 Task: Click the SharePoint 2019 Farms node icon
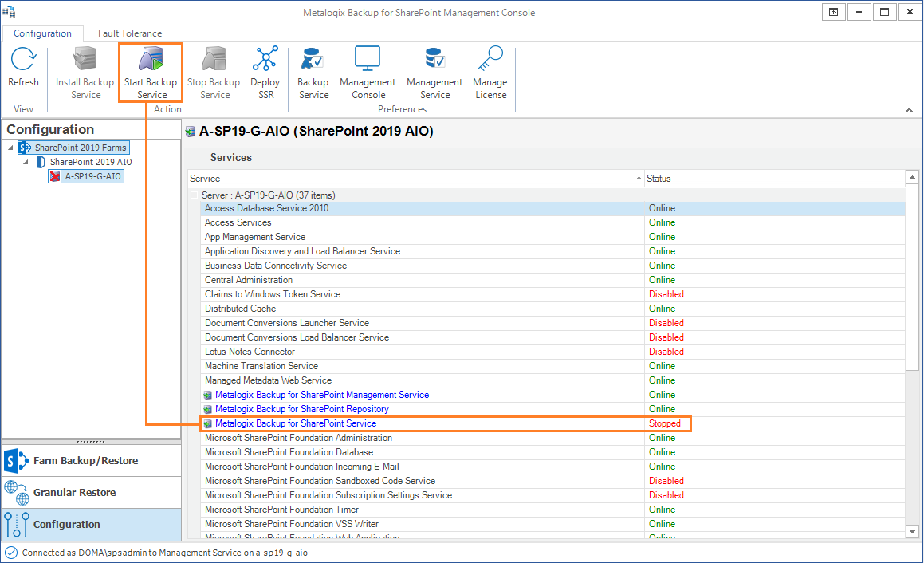point(25,148)
